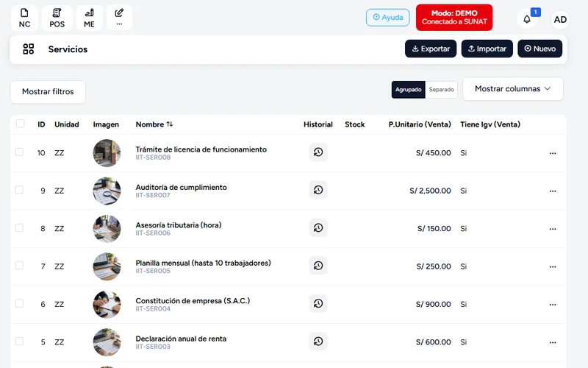Open history for Asesoría tributaria (hora)

[x=318, y=228]
